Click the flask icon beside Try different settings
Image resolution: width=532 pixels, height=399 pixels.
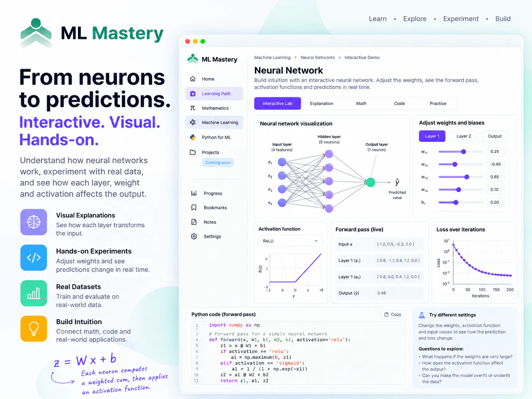click(x=422, y=315)
